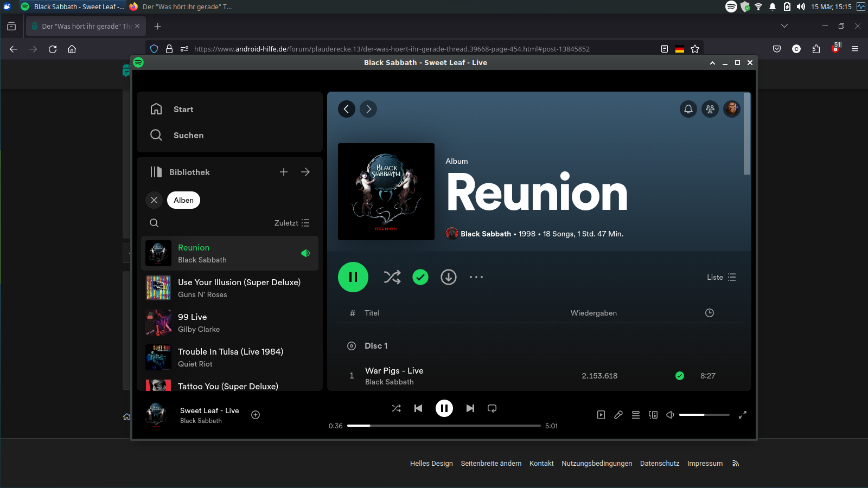The image size is (868, 488).
Task: Click the Spotify search magnifier in library
Action: 154,223
